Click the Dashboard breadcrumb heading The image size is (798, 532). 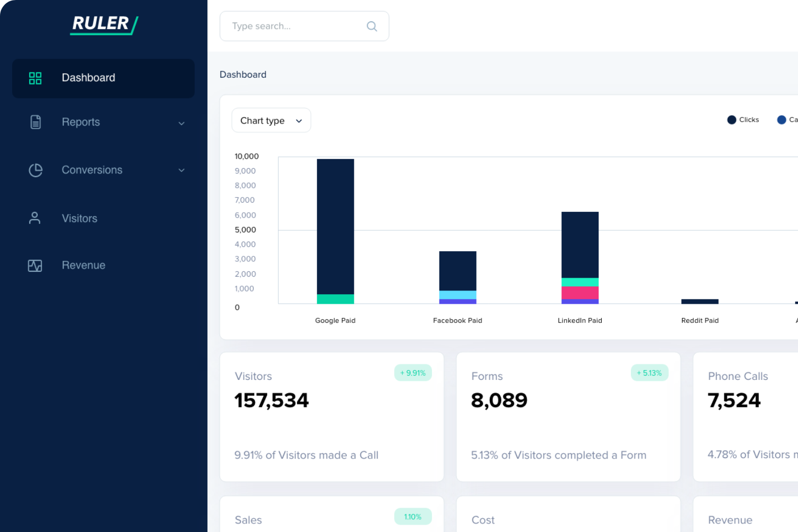coord(243,74)
